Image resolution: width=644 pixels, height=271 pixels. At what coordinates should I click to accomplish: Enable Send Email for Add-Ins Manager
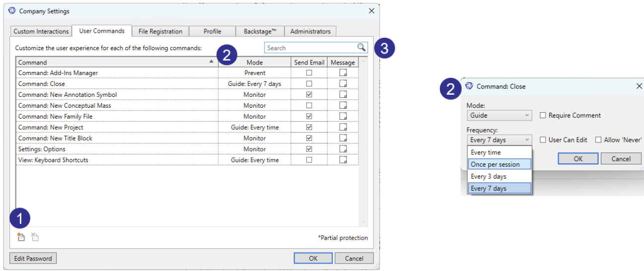309,73
